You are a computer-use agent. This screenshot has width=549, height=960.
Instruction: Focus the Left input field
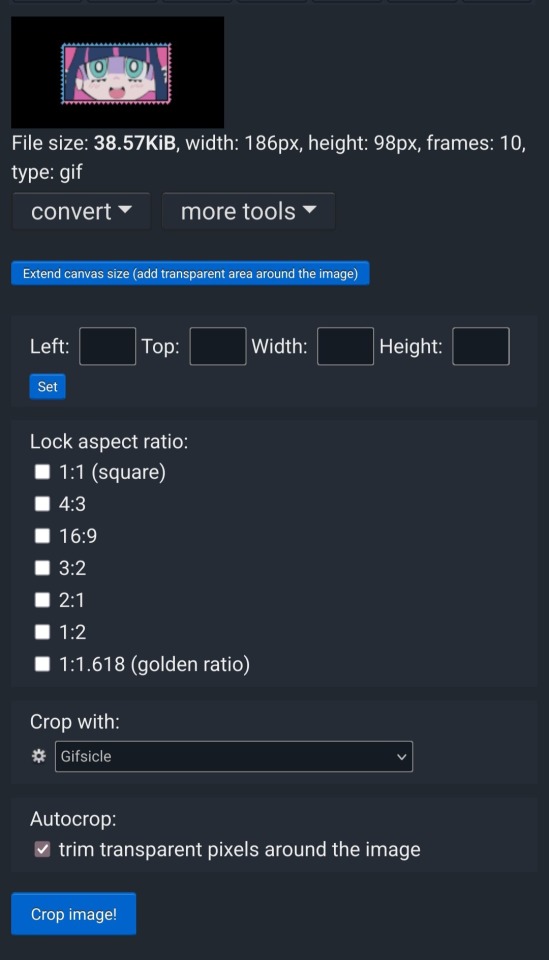[108, 346]
